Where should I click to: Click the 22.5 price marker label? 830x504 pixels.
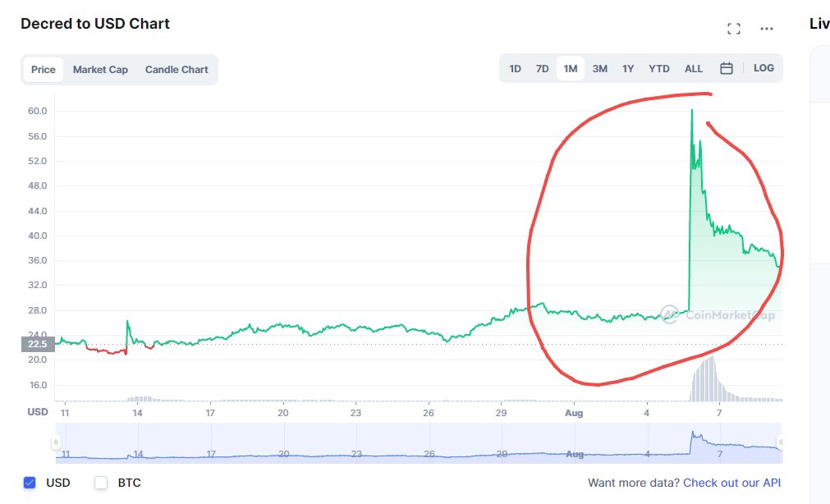point(38,344)
